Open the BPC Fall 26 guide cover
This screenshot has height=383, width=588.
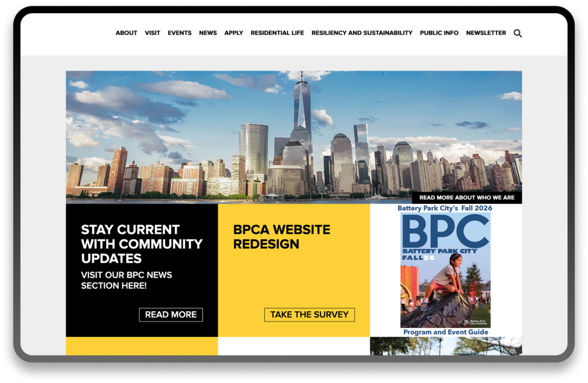[x=446, y=270]
